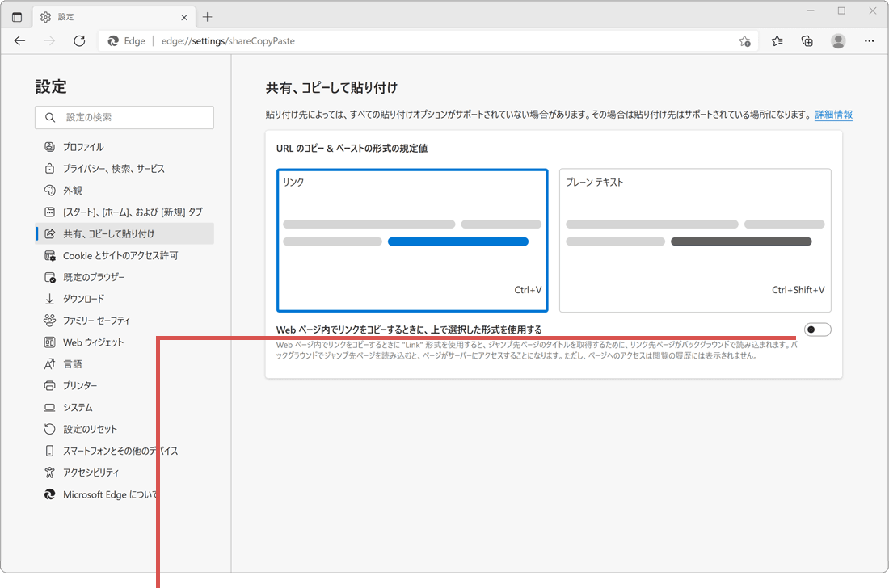The image size is (889, 588).
Task: Open ダウンロード settings
Action: tap(124, 299)
